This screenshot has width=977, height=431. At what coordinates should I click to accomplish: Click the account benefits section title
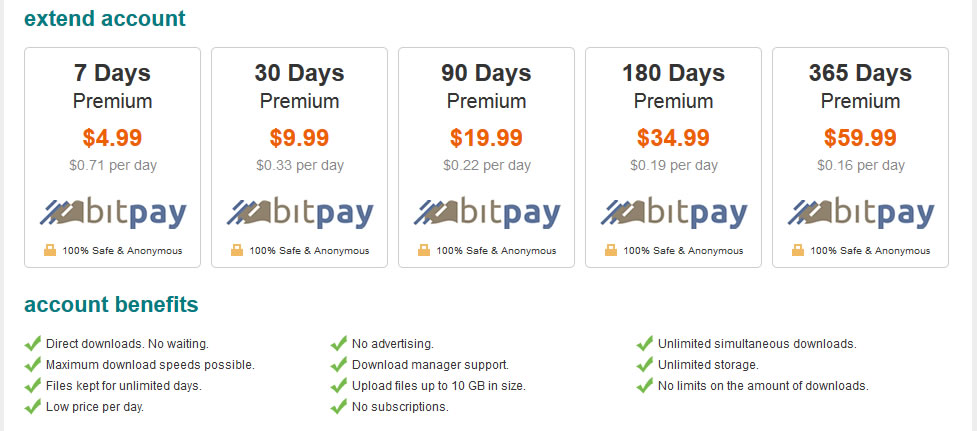tap(112, 305)
